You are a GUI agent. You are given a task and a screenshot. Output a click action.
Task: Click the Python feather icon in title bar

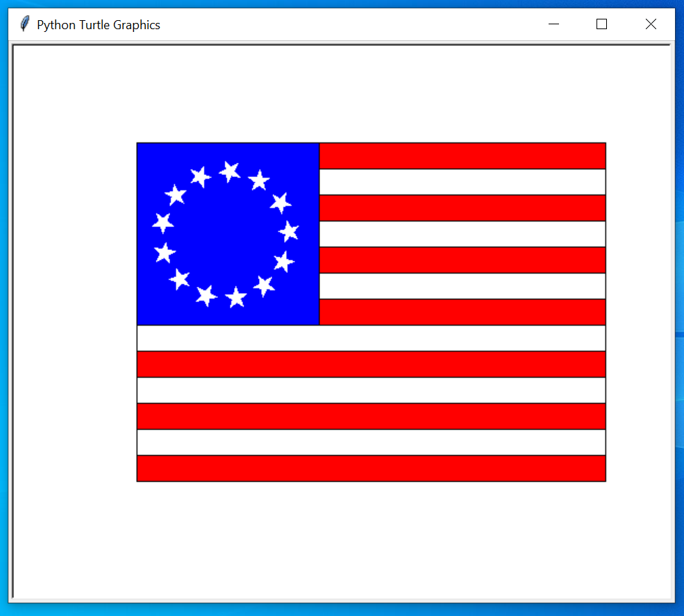pos(23,23)
